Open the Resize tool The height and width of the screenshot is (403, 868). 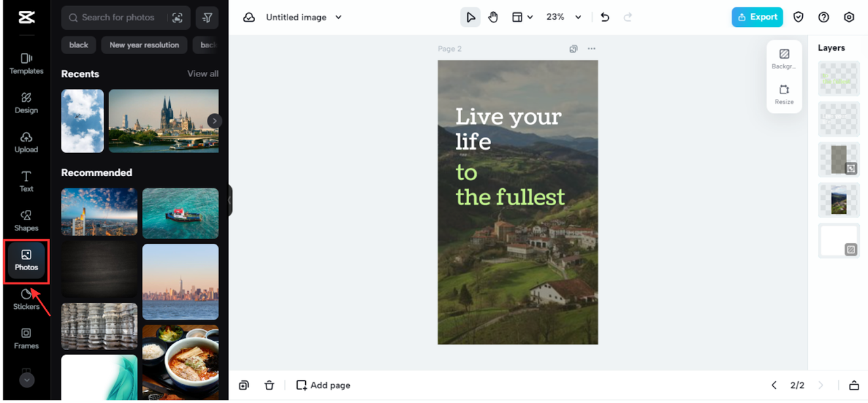784,94
